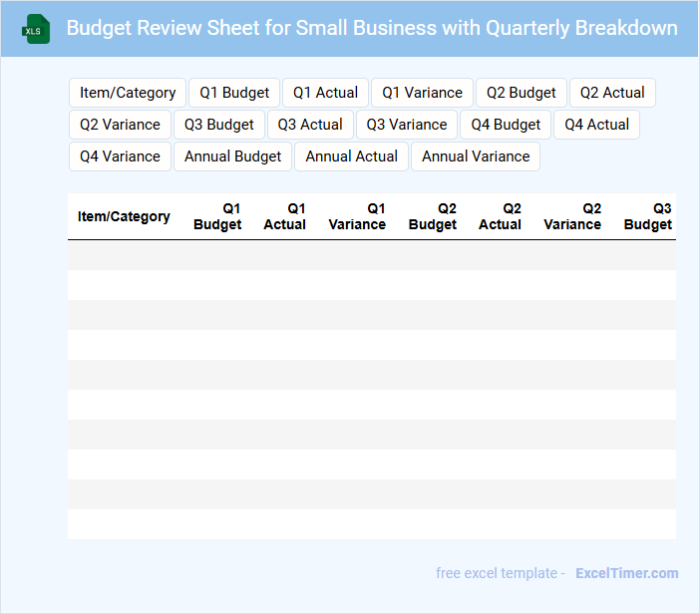Click the Q1 Actual table column header

click(284, 216)
